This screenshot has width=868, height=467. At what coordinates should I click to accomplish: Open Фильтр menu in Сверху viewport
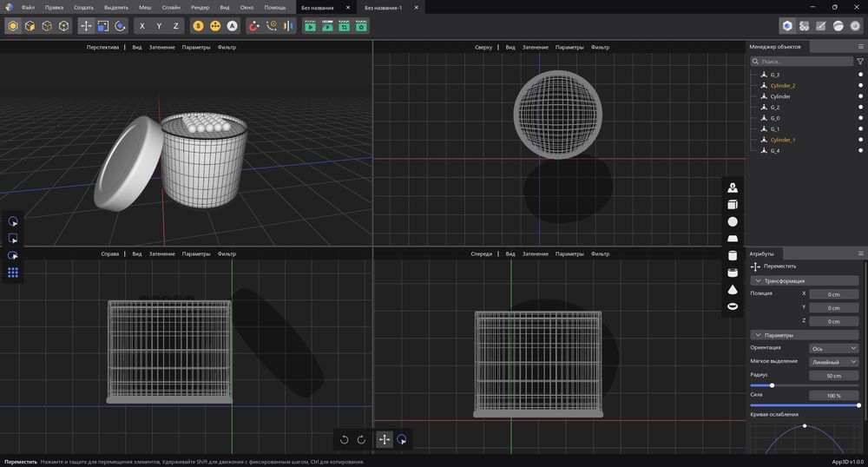[600, 47]
